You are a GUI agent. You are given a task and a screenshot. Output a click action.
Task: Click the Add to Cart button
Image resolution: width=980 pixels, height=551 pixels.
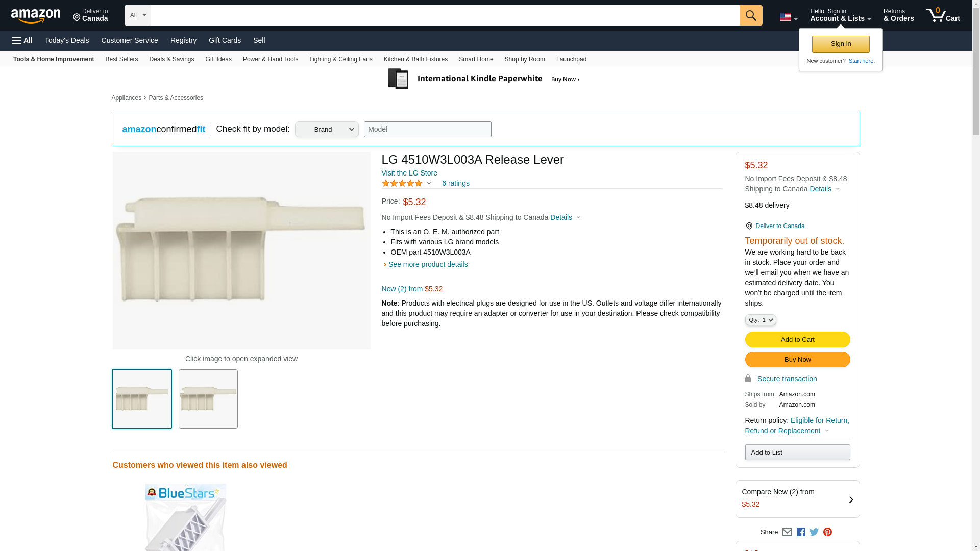[797, 340]
